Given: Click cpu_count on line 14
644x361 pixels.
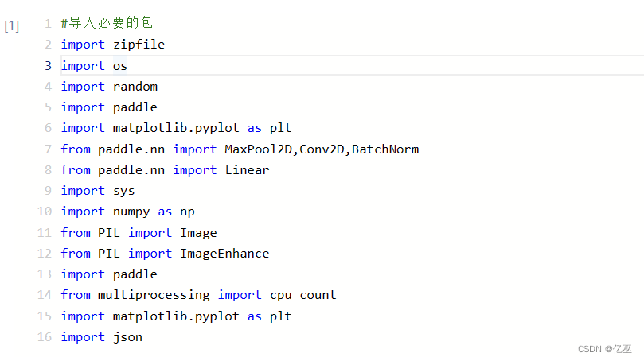Looking at the screenshot, I should [303, 295].
